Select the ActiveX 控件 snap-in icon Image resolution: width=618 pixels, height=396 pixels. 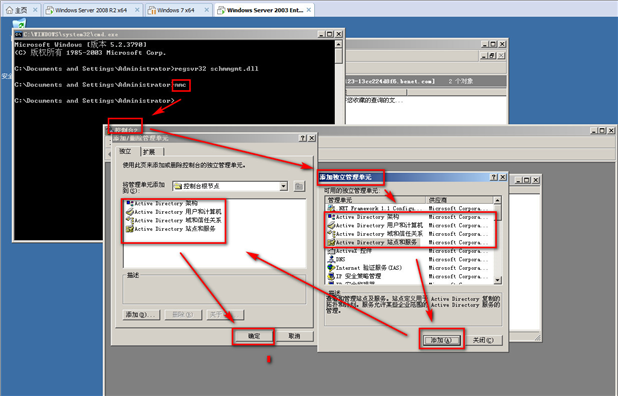point(331,251)
